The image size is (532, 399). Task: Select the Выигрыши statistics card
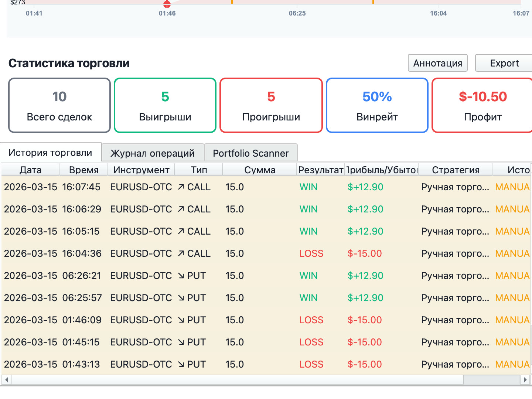(165, 105)
